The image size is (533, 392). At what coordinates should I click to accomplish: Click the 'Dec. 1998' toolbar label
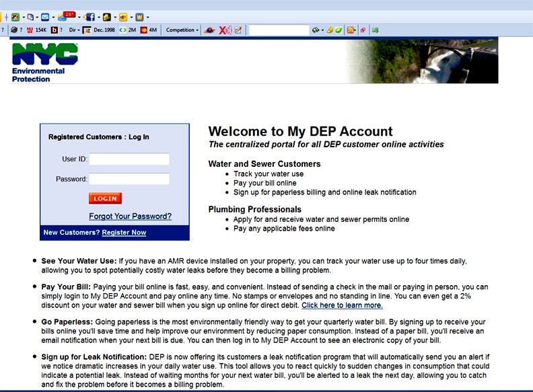click(104, 30)
